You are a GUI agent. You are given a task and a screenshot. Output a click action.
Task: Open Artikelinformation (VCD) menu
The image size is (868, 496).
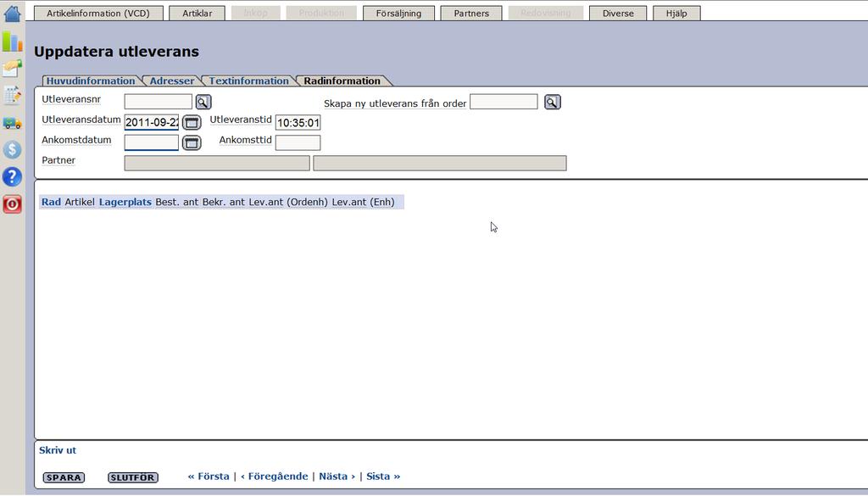pos(98,14)
